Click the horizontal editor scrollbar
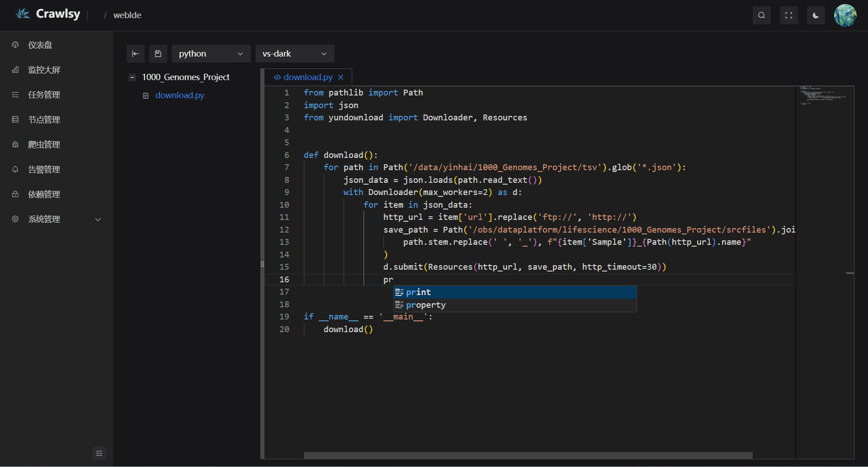The width and height of the screenshot is (868, 467). coord(528,455)
